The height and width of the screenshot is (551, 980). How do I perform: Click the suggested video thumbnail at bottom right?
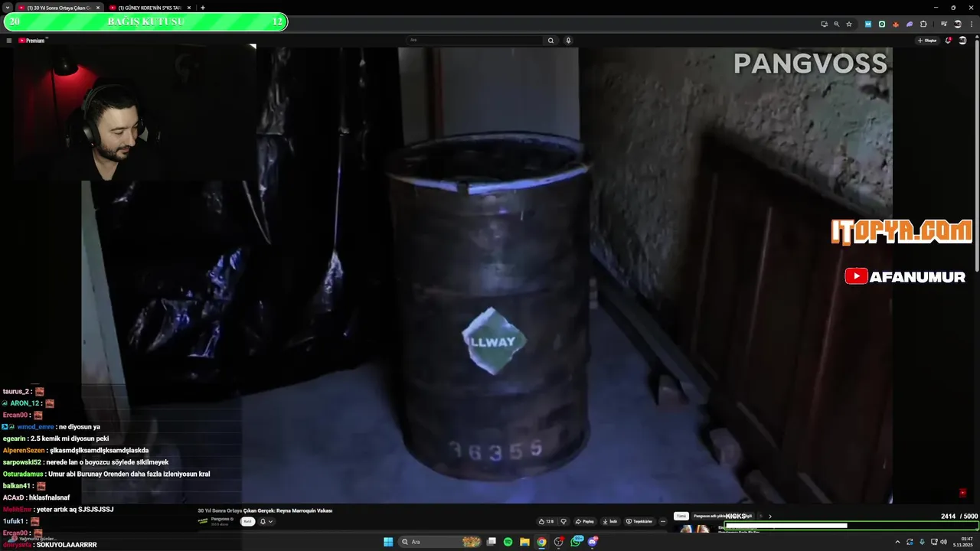(695, 529)
